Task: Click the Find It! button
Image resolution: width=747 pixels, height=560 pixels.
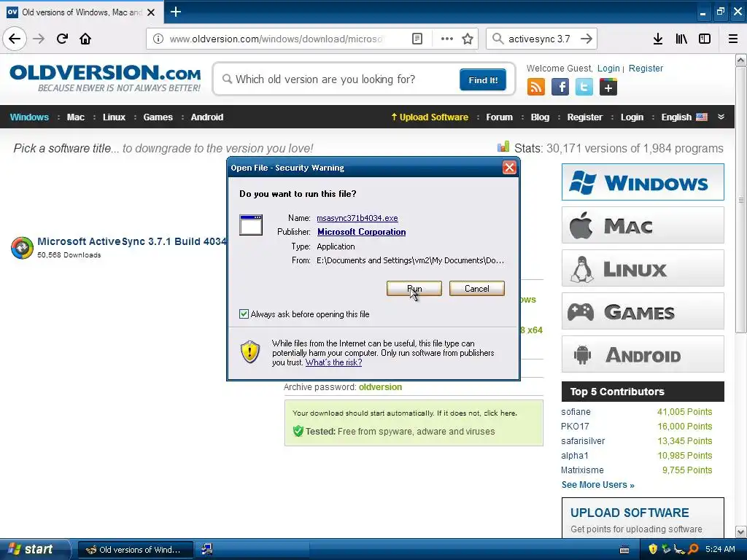Action: point(483,79)
